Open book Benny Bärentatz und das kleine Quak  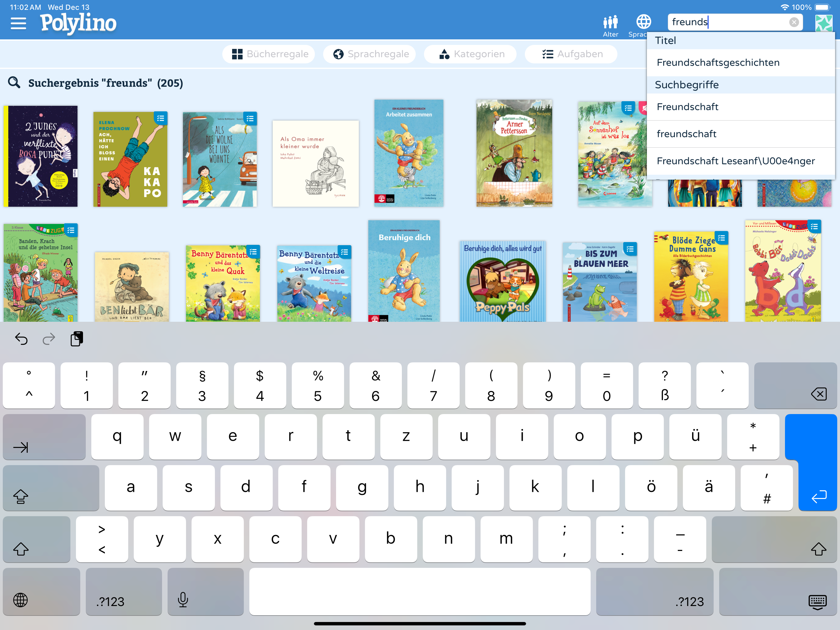(x=223, y=283)
